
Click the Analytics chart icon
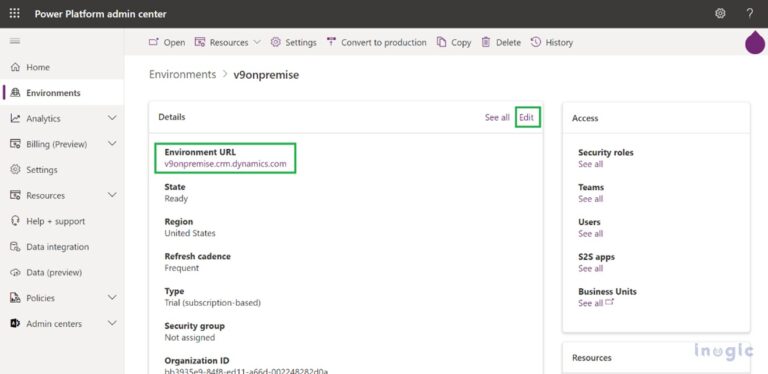pyautogui.click(x=16, y=118)
